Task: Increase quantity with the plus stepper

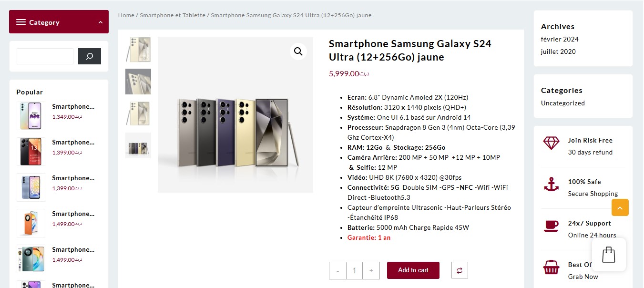Action: tap(371, 270)
